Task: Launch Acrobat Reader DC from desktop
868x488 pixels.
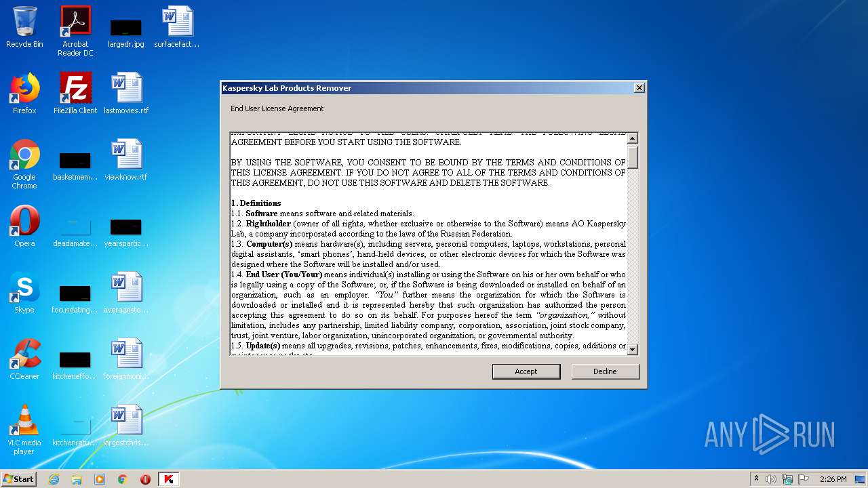Action: (x=75, y=31)
